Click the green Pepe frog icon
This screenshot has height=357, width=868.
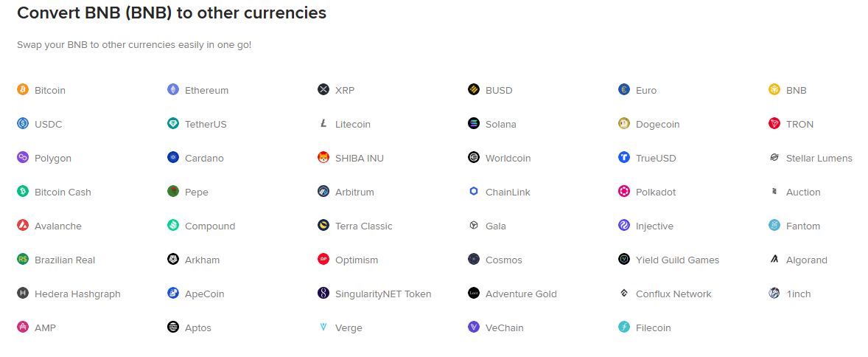click(173, 191)
